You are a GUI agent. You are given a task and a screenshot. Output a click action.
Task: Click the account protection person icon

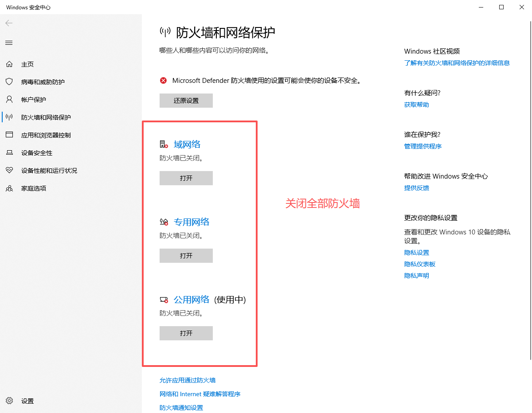click(9, 100)
